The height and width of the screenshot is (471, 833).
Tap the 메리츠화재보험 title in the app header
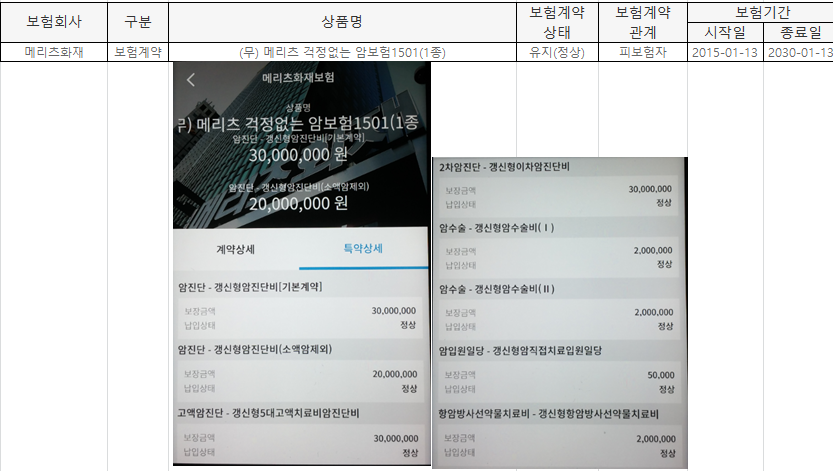pos(298,78)
